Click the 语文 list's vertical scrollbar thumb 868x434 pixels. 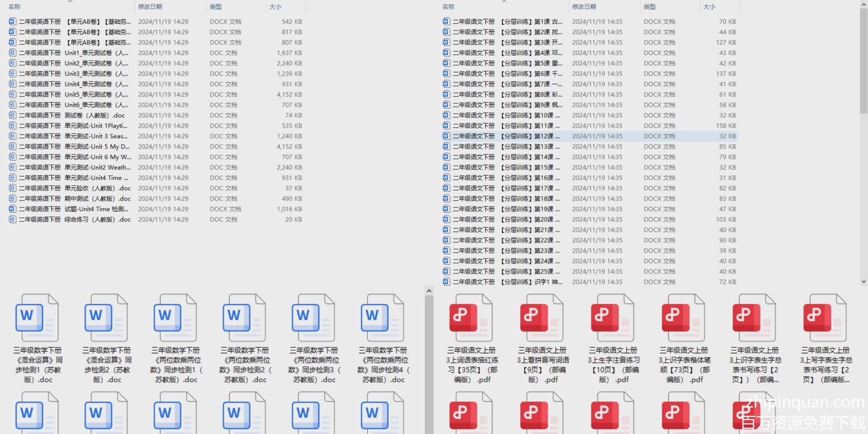[863, 61]
